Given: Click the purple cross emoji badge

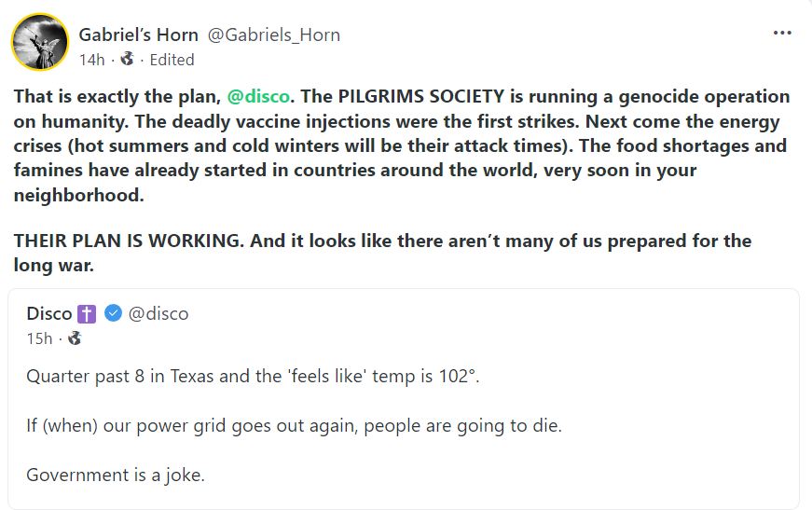Looking at the screenshot, I should coord(87,314).
